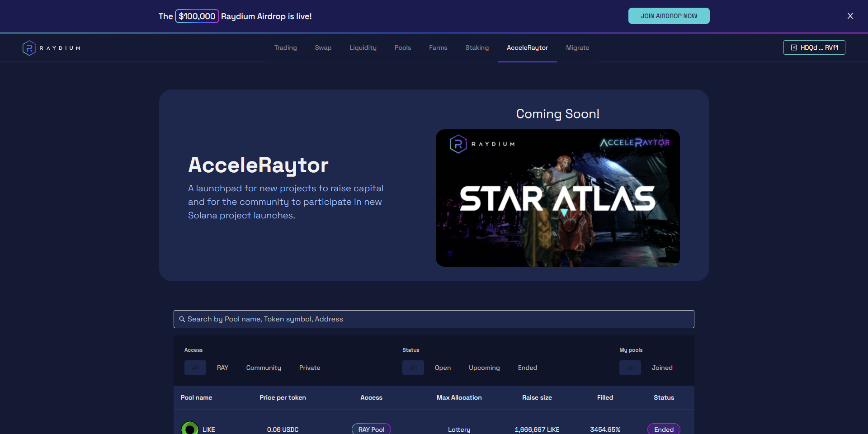Filter status by Open
Viewport: 868px width, 434px height.
point(443,368)
